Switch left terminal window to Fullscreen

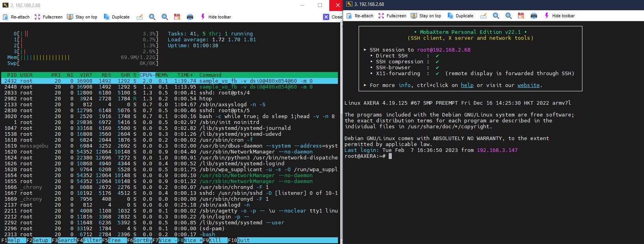(x=48, y=17)
